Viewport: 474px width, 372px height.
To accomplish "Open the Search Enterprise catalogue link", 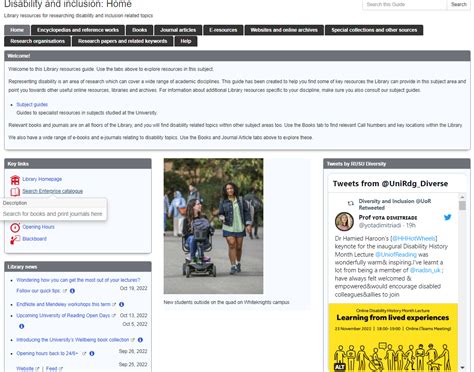I will [x=52, y=191].
